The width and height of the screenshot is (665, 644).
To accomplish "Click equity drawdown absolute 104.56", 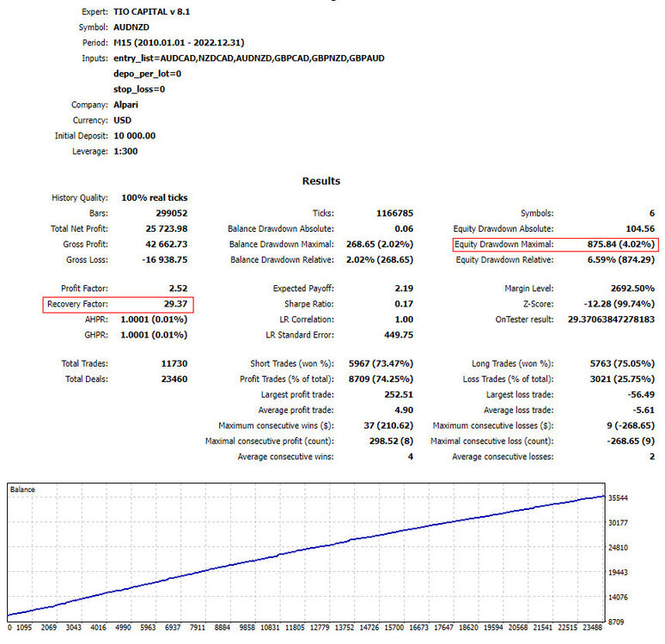I will click(640, 229).
